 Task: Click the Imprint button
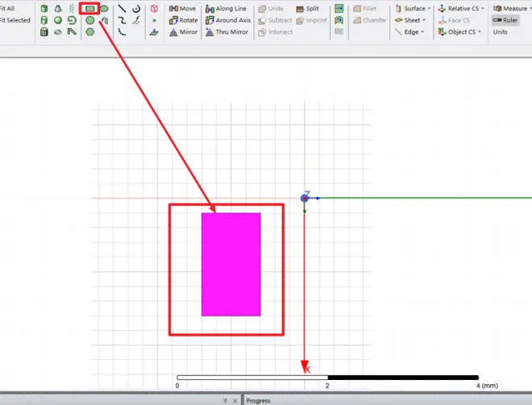(311, 20)
